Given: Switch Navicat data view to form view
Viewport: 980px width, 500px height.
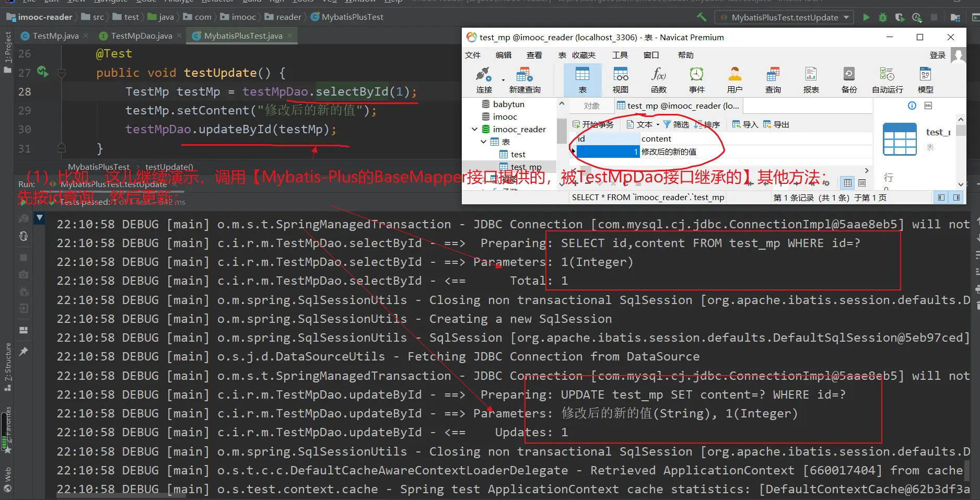Looking at the screenshot, I should (x=862, y=183).
